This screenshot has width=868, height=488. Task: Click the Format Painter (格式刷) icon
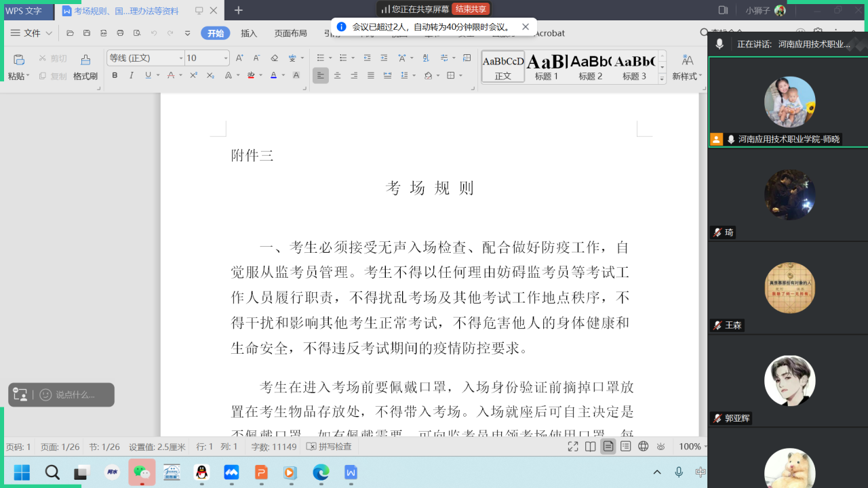pyautogui.click(x=85, y=60)
